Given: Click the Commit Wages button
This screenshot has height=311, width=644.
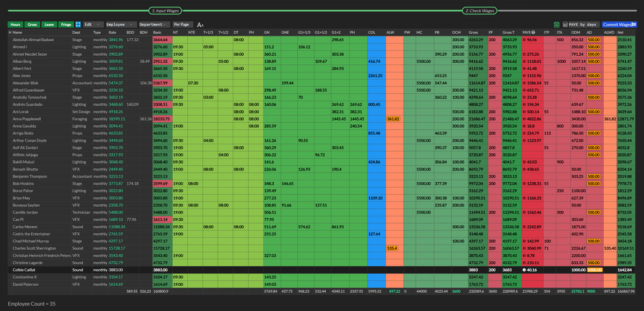Looking at the screenshot, I should [x=617, y=24].
